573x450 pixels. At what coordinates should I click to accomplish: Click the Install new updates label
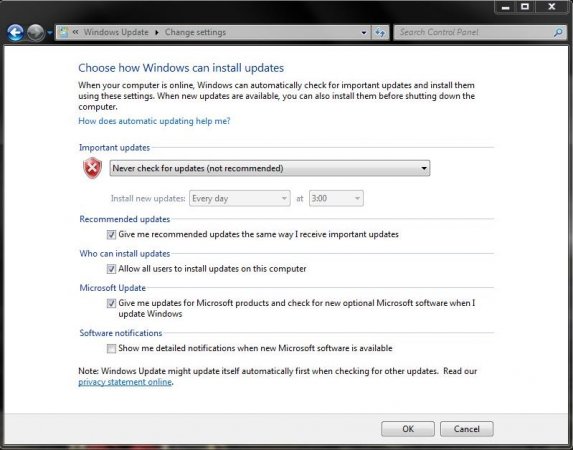148,198
